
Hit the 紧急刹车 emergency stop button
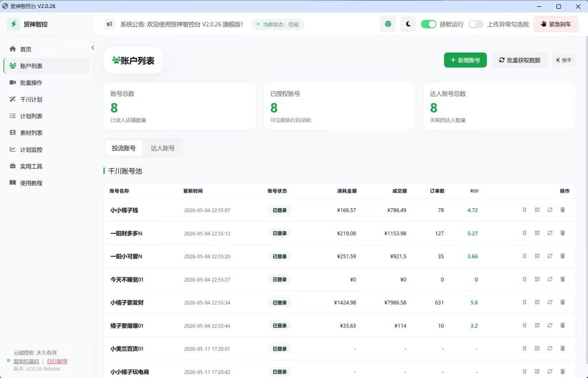click(x=556, y=24)
